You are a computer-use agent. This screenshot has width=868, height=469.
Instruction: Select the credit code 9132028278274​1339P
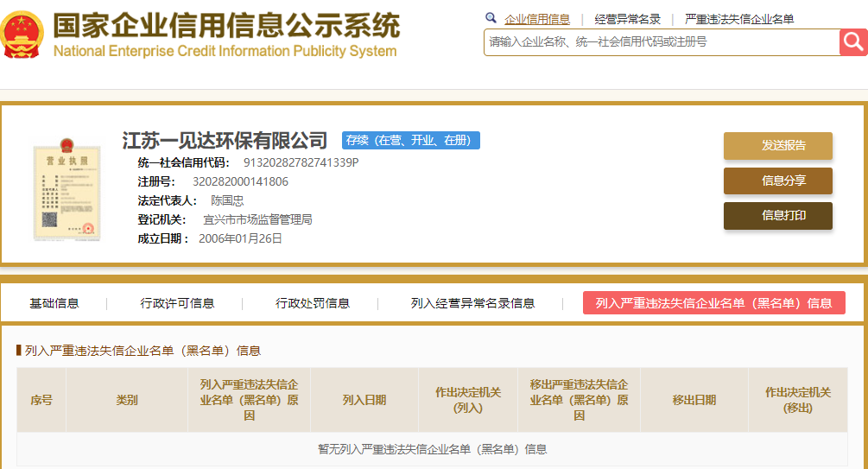click(x=301, y=162)
